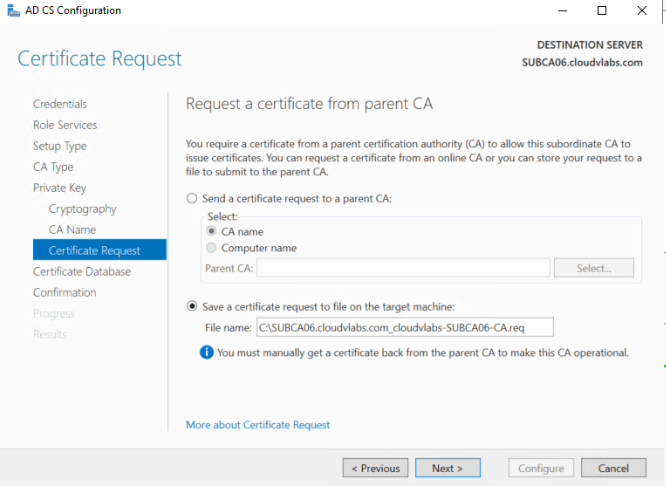666x486 pixels.
Task: Cancel the AD CS configuration wizard
Action: click(x=613, y=468)
